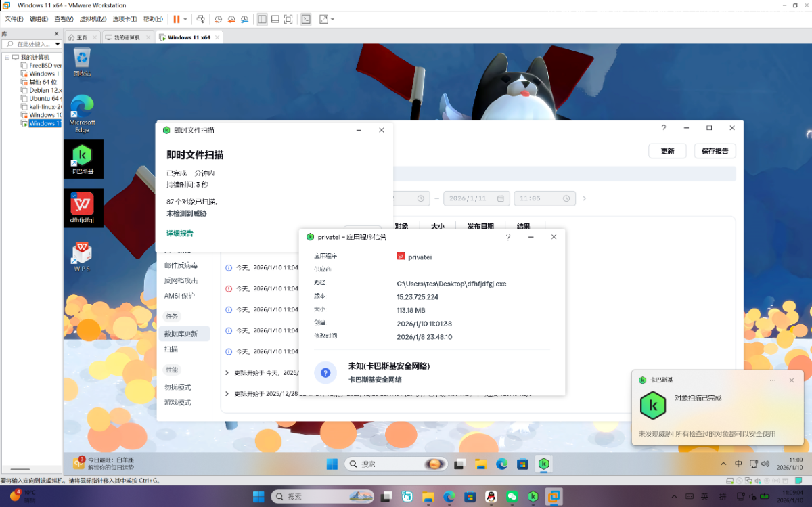Screen dimensions: 812x507
Task: Open the 查看(V) menu
Action: tap(64, 19)
